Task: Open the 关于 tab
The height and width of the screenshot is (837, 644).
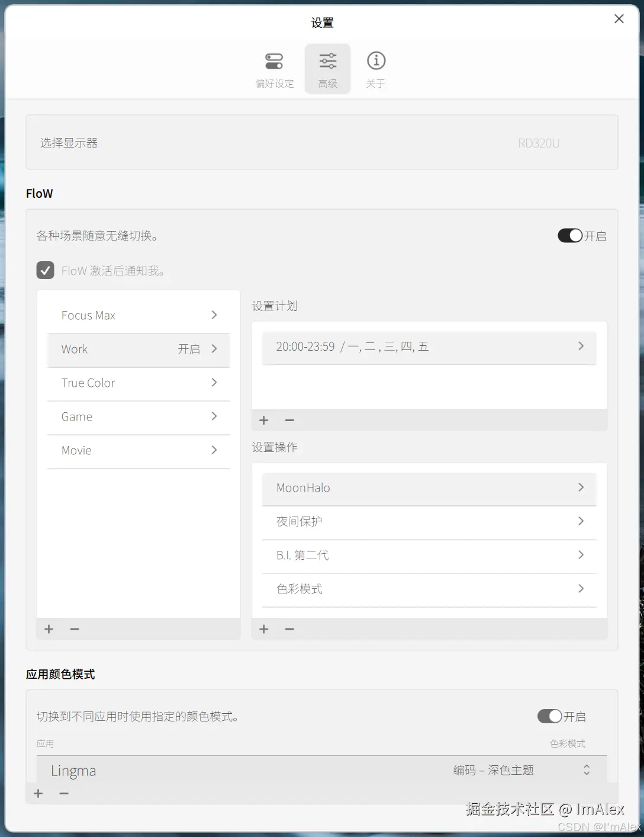Action: point(376,68)
